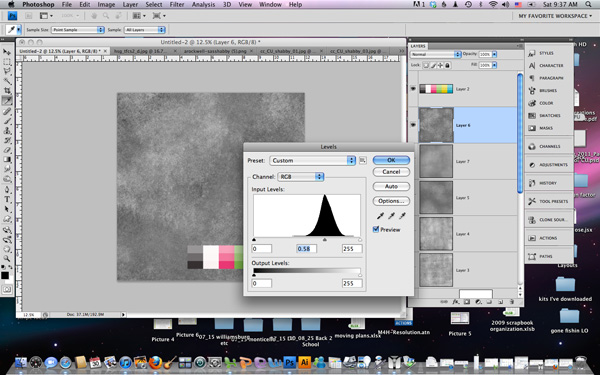Click OK in the Levels dialog
The width and height of the screenshot is (600, 375).
click(391, 160)
